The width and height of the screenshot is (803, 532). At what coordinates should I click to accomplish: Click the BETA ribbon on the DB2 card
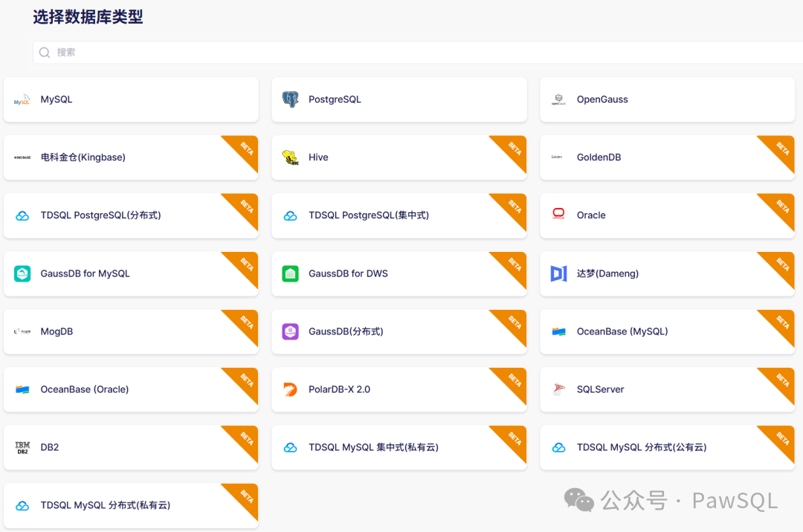coord(246,438)
